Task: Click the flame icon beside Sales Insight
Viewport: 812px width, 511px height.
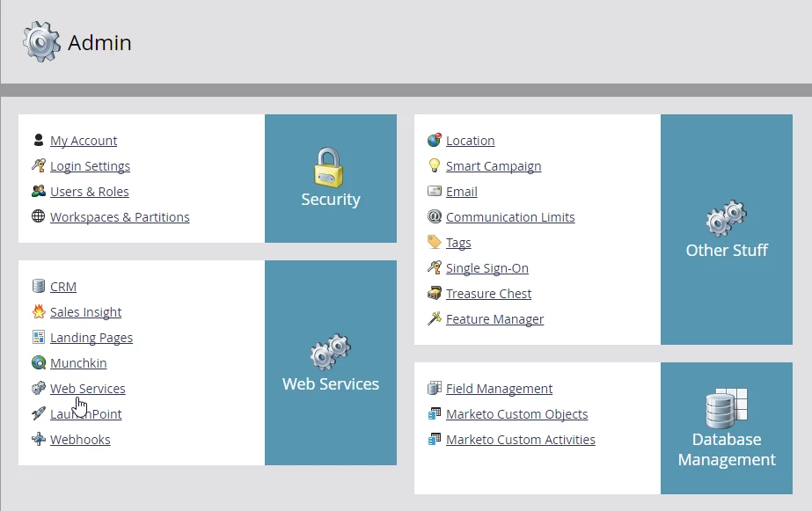Action: click(x=39, y=311)
